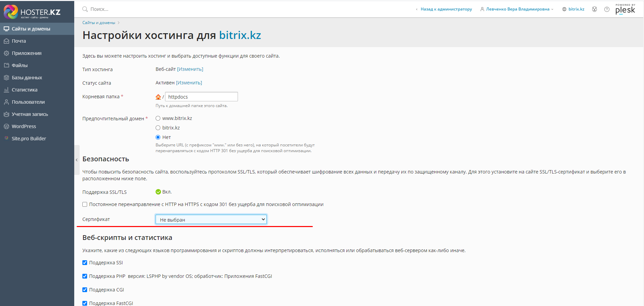Open Пользователи in sidebar
The width and height of the screenshot is (644, 306).
[37, 102]
